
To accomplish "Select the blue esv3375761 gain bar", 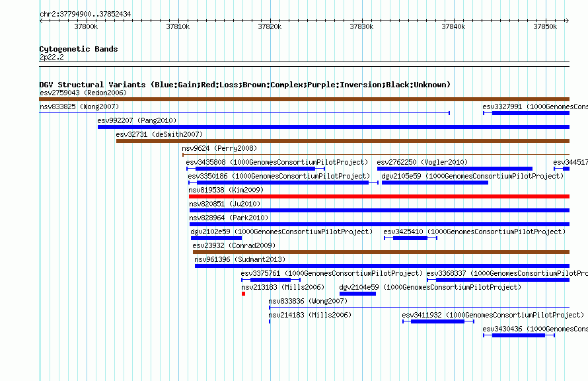I will (270, 280).
